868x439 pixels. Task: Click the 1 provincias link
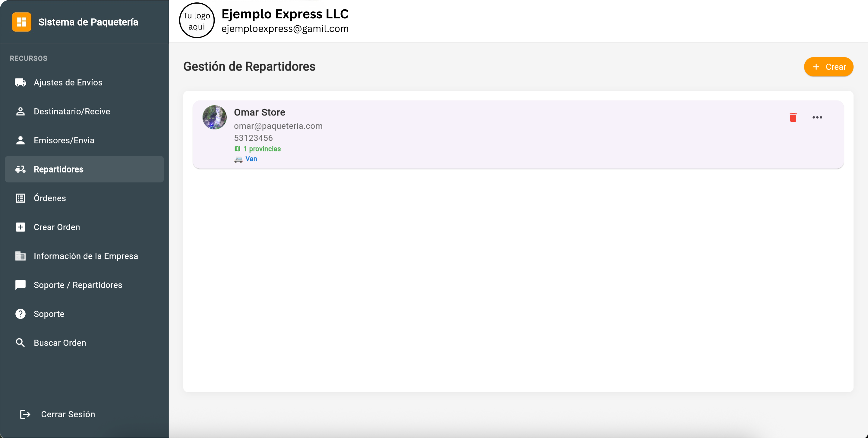pos(262,149)
